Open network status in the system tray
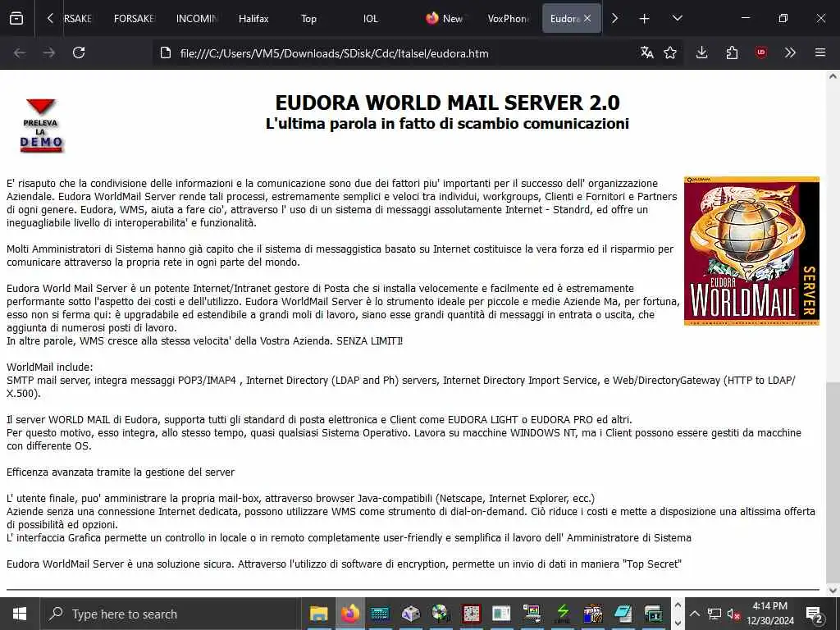Image resolution: width=840 pixels, height=630 pixels. click(714, 614)
